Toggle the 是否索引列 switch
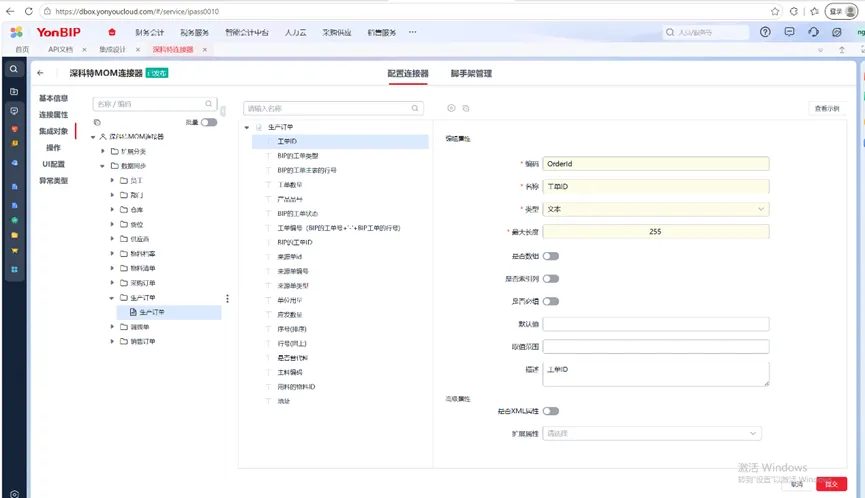 [x=551, y=279]
